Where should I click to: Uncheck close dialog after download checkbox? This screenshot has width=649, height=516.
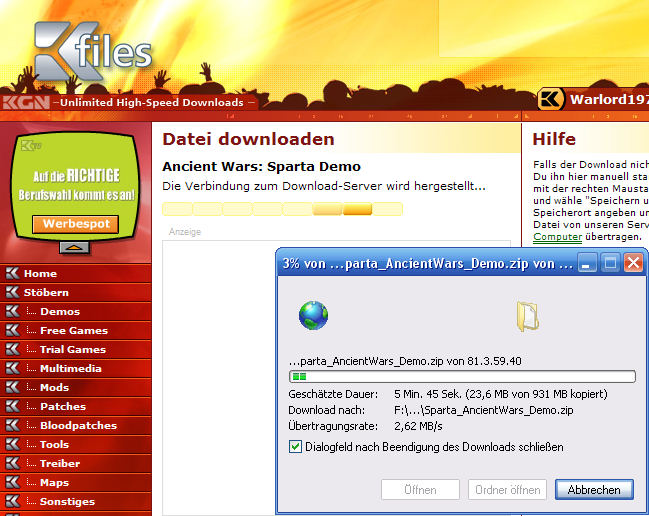(x=295, y=447)
